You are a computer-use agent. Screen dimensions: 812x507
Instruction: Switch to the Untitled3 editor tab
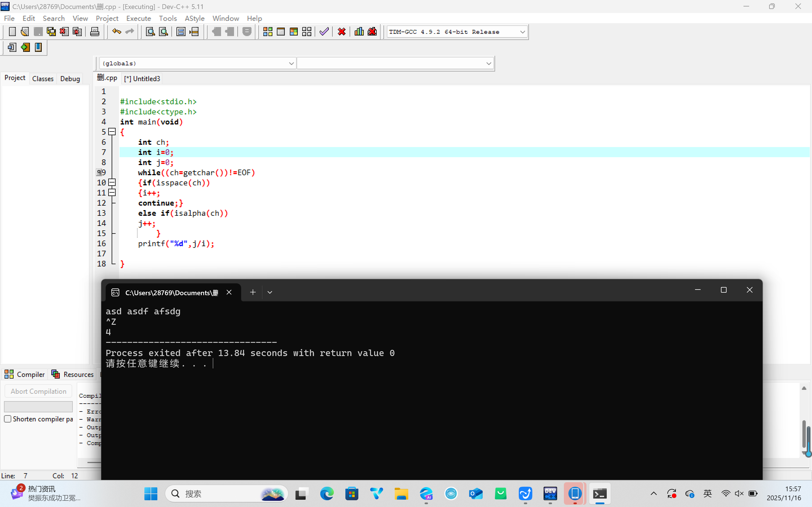(142, 79)
